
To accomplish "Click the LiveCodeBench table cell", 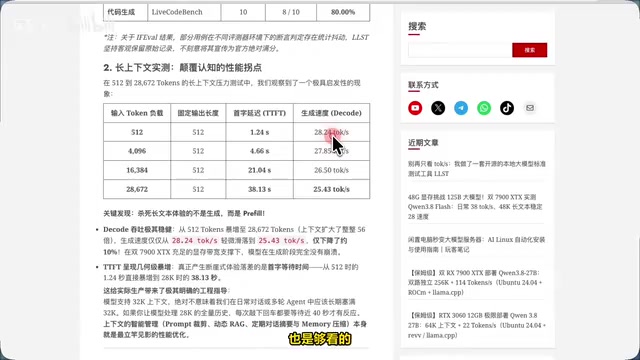I will click(184, 12).
